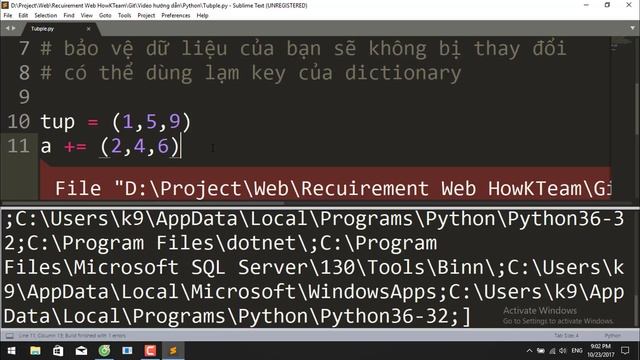Show hidden system tray icons

pyautogui.click(x=529, y=351)
